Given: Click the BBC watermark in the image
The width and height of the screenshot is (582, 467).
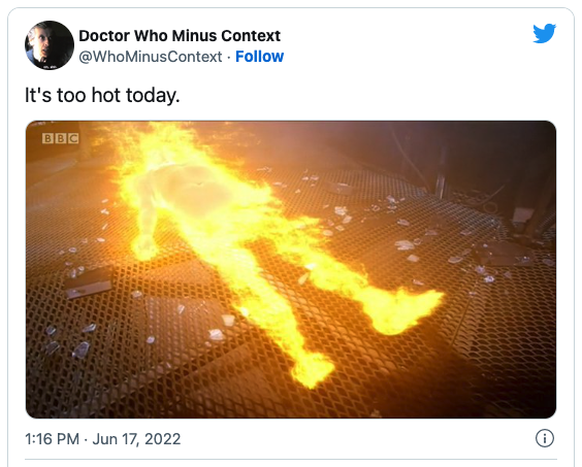Looking at the screenshot, I should point(61,138).
